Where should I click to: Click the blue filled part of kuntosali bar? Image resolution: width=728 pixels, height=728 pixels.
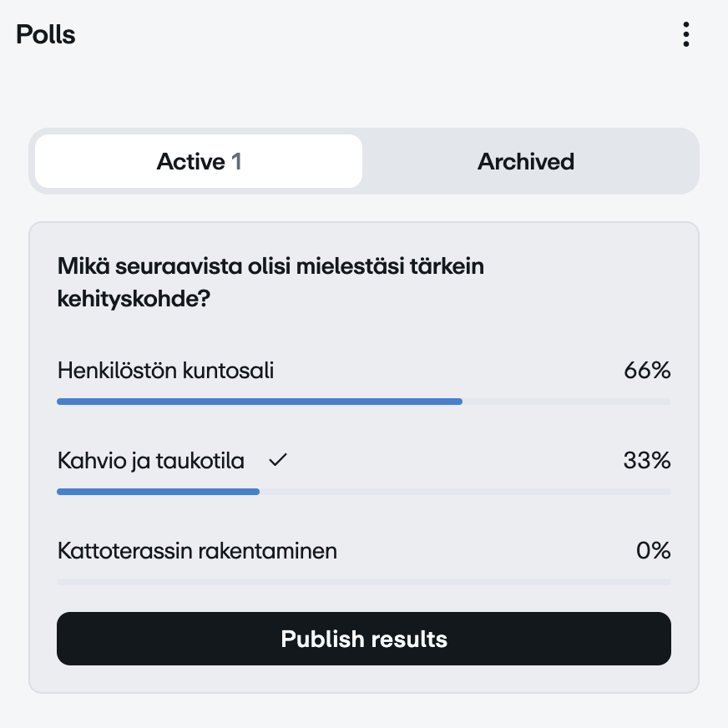pos(259,402)
